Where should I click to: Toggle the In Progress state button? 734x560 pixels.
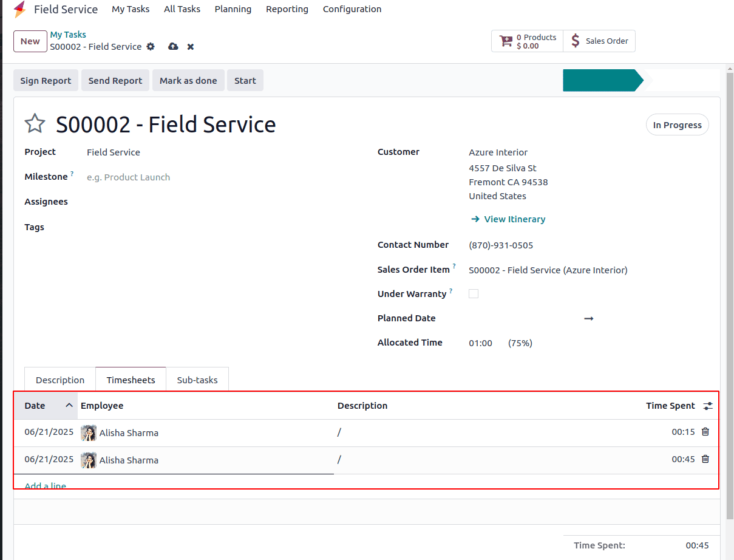677,125
